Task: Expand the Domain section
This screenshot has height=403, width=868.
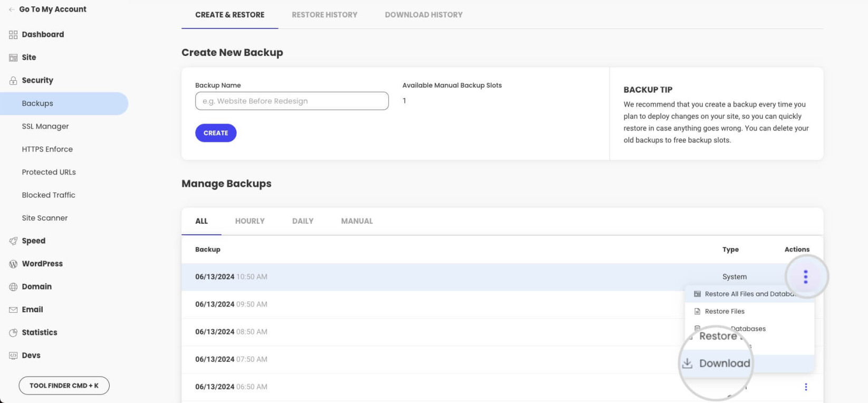Action: click(37, 287)
